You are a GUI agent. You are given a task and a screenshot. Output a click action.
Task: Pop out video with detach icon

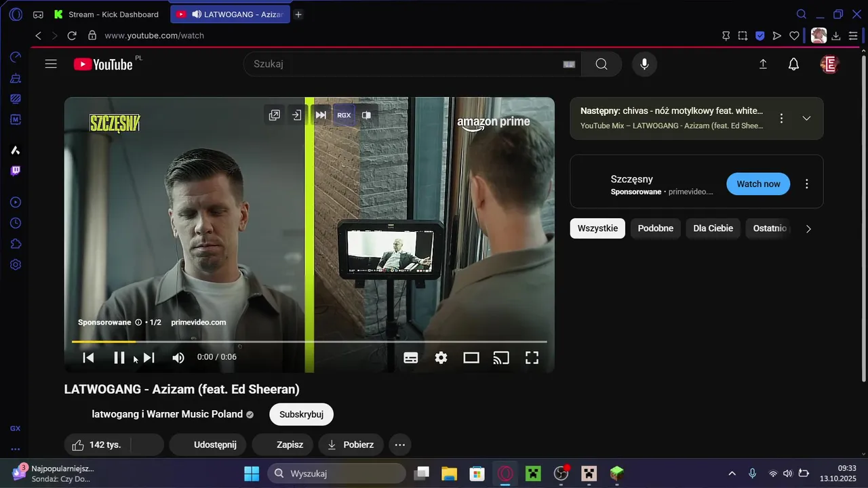tap(274, 115)
